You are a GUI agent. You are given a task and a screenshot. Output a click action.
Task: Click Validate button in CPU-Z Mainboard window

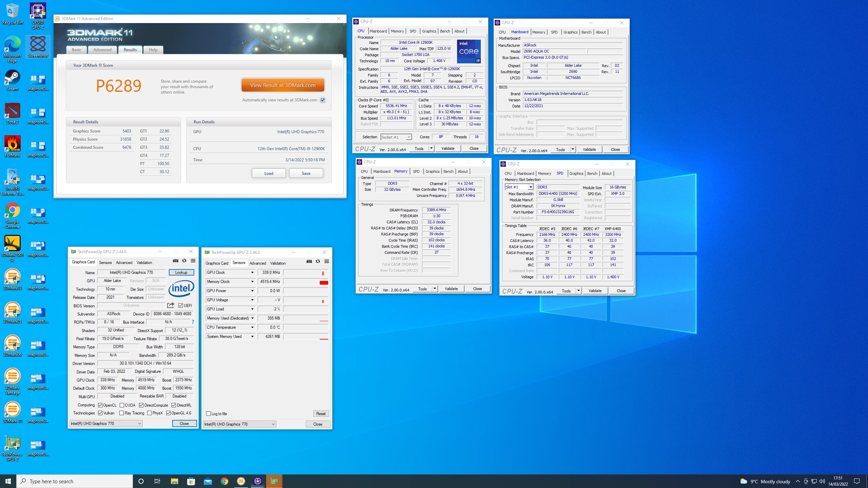coord(589,149)
